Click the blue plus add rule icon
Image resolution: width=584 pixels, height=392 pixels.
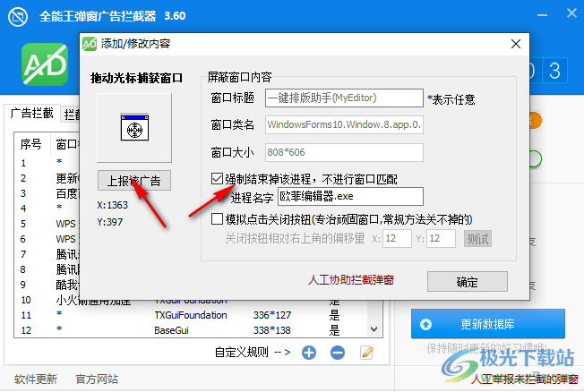click(x=309, y=352)
